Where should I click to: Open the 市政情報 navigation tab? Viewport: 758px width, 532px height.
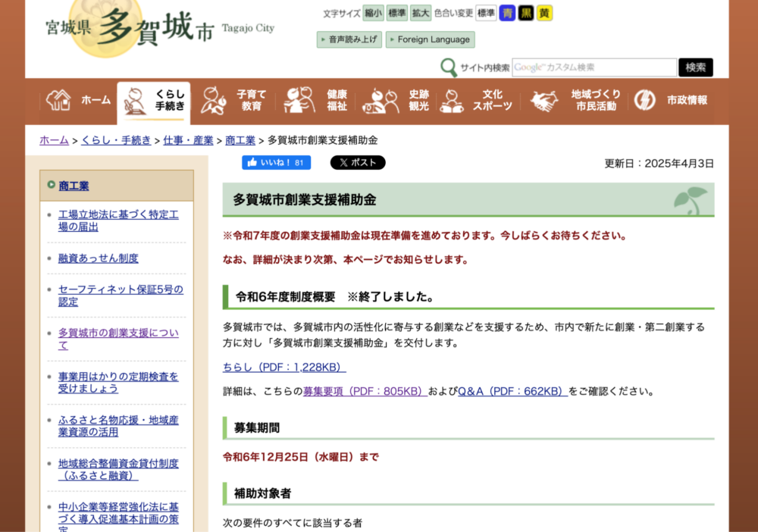(672, 101)
